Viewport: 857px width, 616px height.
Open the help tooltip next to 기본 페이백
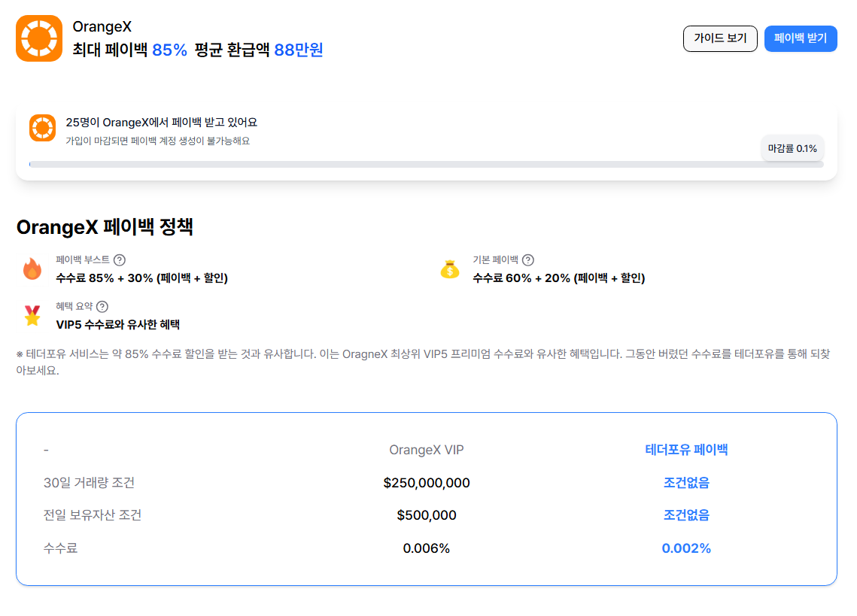point(528,260)
